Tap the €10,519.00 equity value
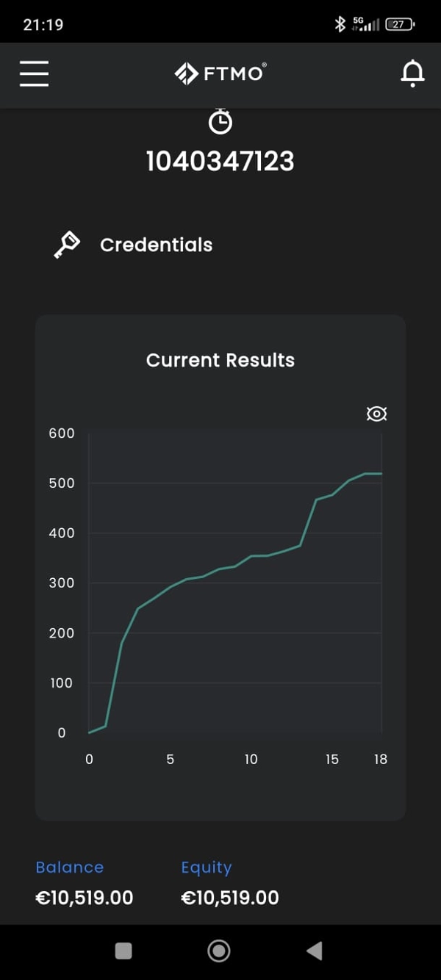The height and width of the screenshot is (980, 441). click(230, 898)
